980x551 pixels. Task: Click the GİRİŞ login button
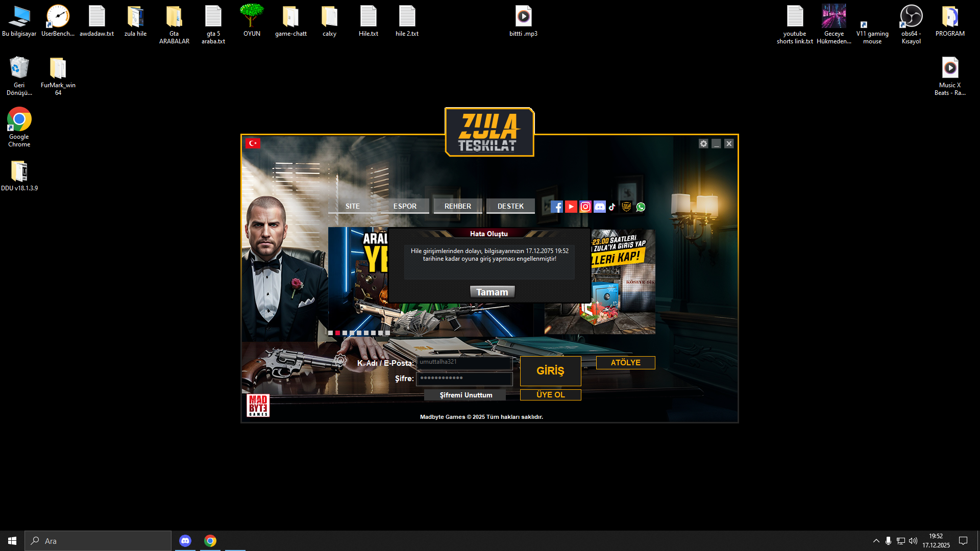point(550,371)
